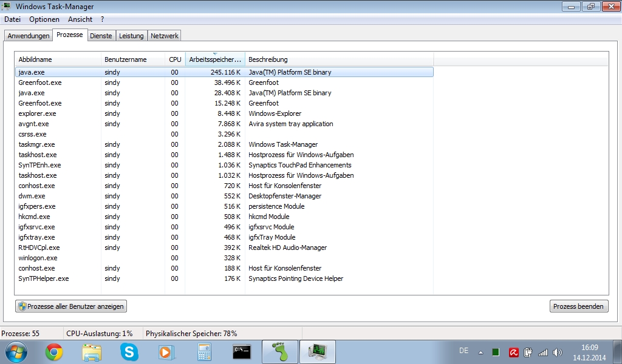Open network signal tray icon
The width and height of the screenshot is (622, 364).
click(x=542, y=352)
